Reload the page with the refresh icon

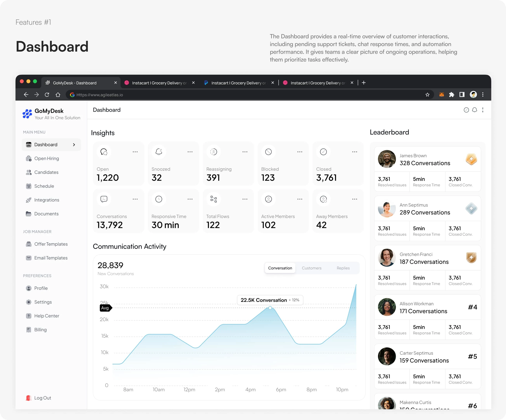tap(47, 94)
